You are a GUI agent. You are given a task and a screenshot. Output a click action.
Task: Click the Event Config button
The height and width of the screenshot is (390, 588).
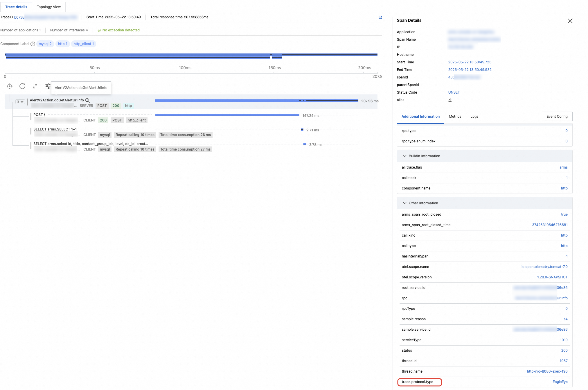click(557, 116)
